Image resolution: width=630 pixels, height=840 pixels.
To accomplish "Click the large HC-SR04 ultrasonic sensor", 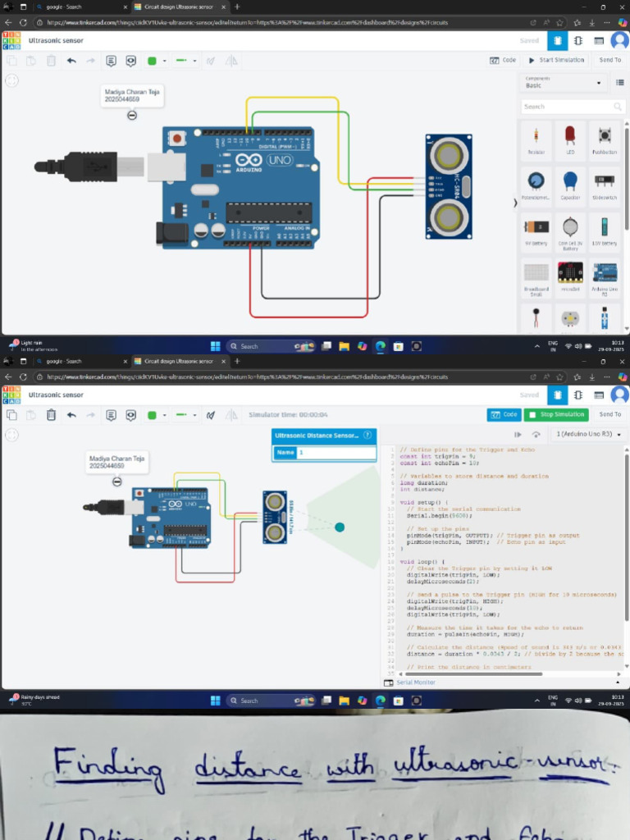I will 449,186.
